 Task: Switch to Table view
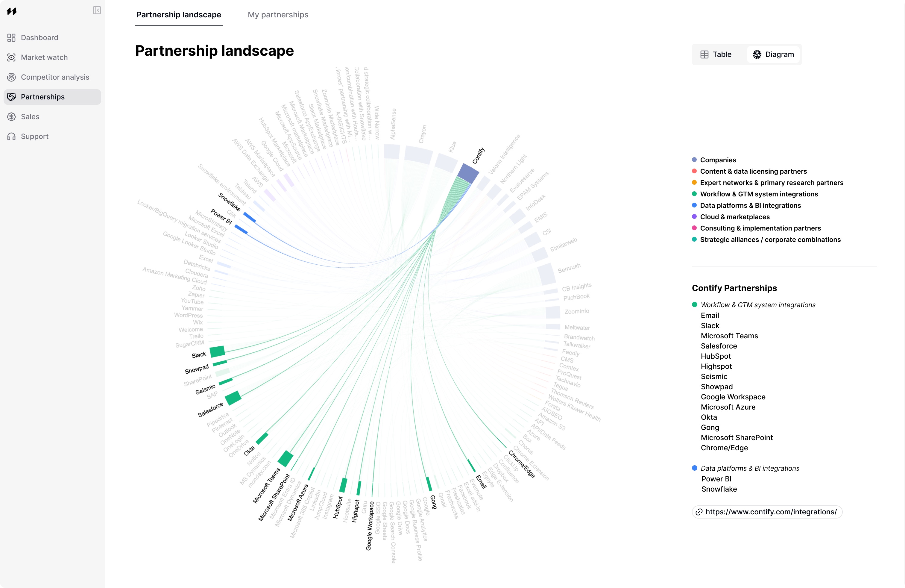[716, 54]
